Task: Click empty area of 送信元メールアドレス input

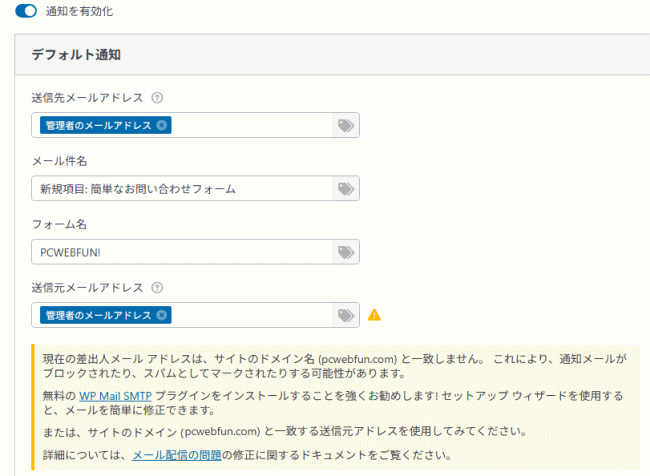Action: [x=250, y=315]
